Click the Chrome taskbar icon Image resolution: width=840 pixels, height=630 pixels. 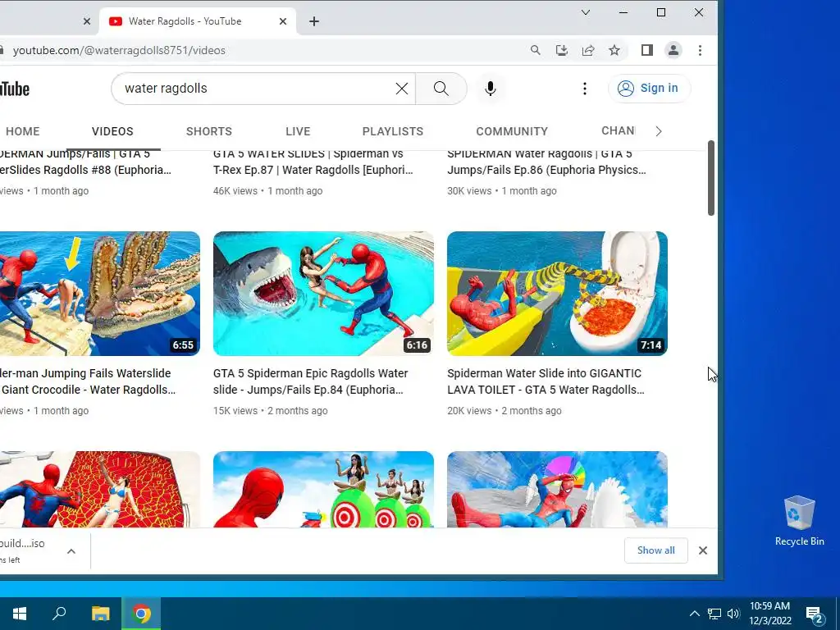point(141,614)
